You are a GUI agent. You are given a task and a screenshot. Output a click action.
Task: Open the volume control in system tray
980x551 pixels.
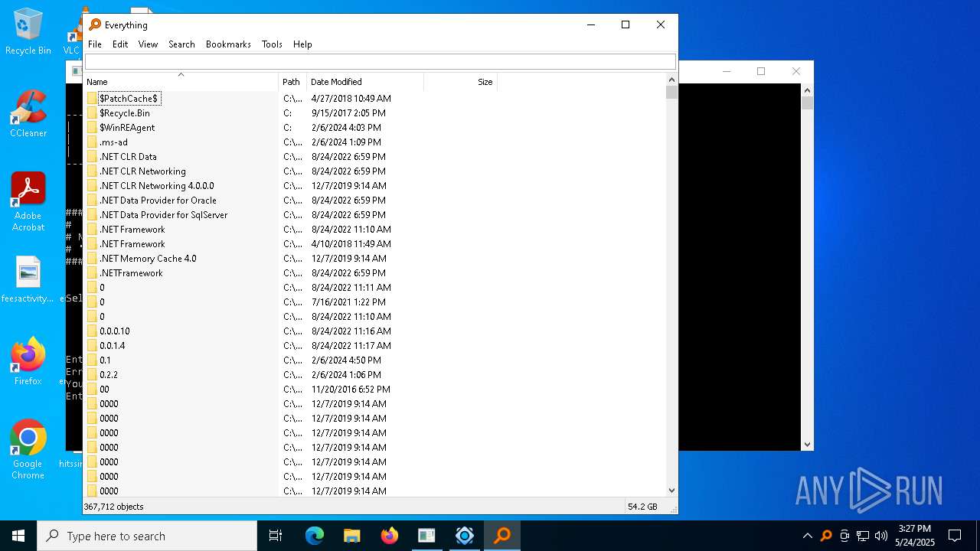pos(880,536)
